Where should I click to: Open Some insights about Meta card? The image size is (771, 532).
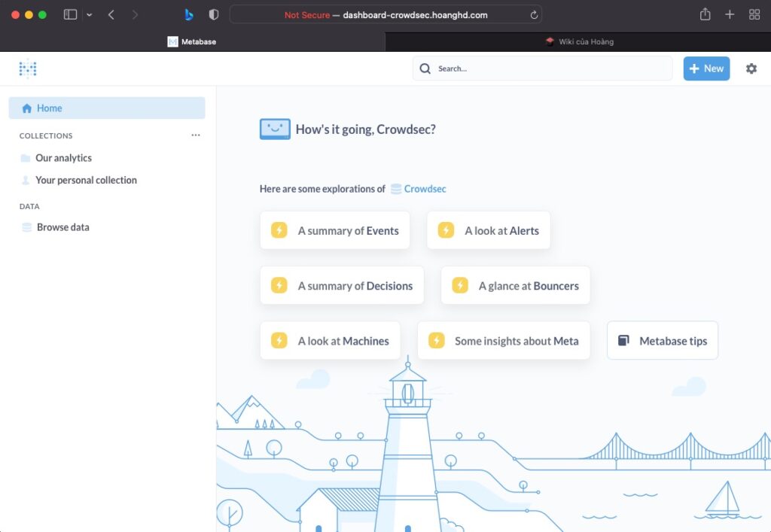click(x=504, y=340)
